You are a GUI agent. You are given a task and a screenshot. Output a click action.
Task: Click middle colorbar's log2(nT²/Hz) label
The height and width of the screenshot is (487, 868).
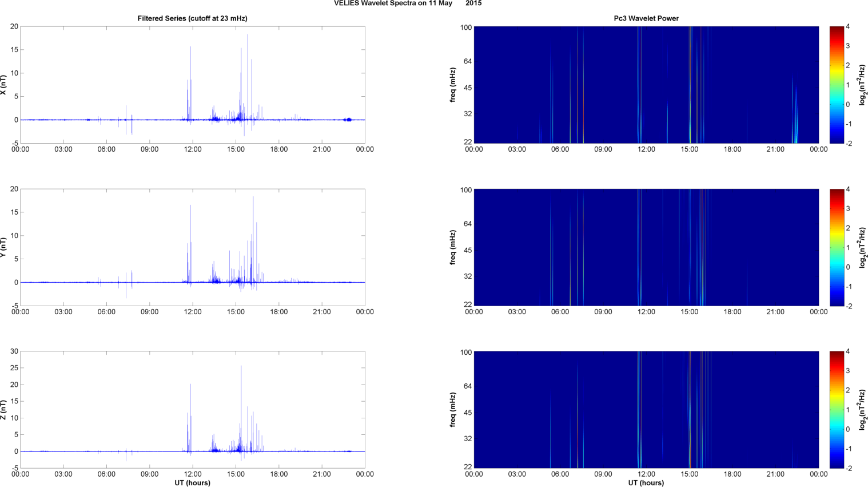pyautogui.click(x=863, y=247)
